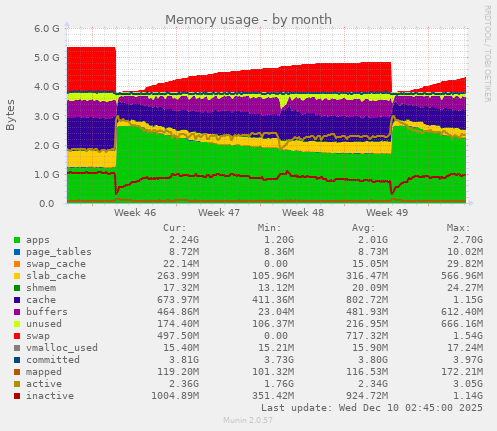Click apps max value 2.70G

pyautogui.click(x=468, y=240)
